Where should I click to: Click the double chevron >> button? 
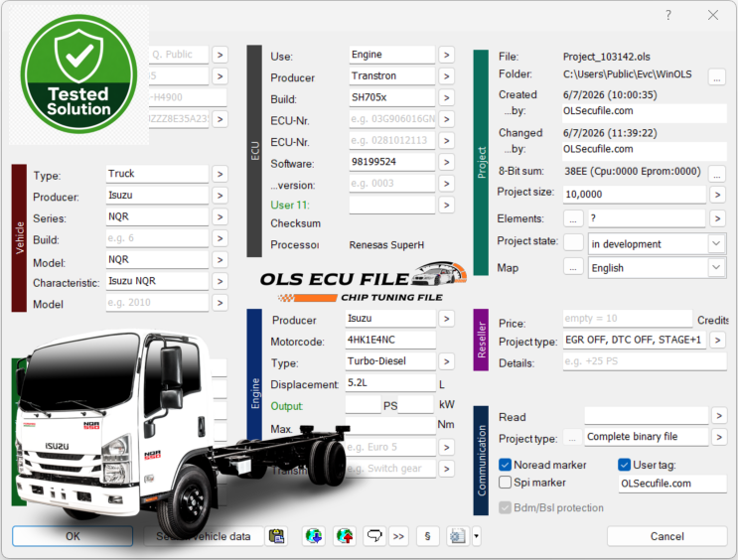click(398, 536)
